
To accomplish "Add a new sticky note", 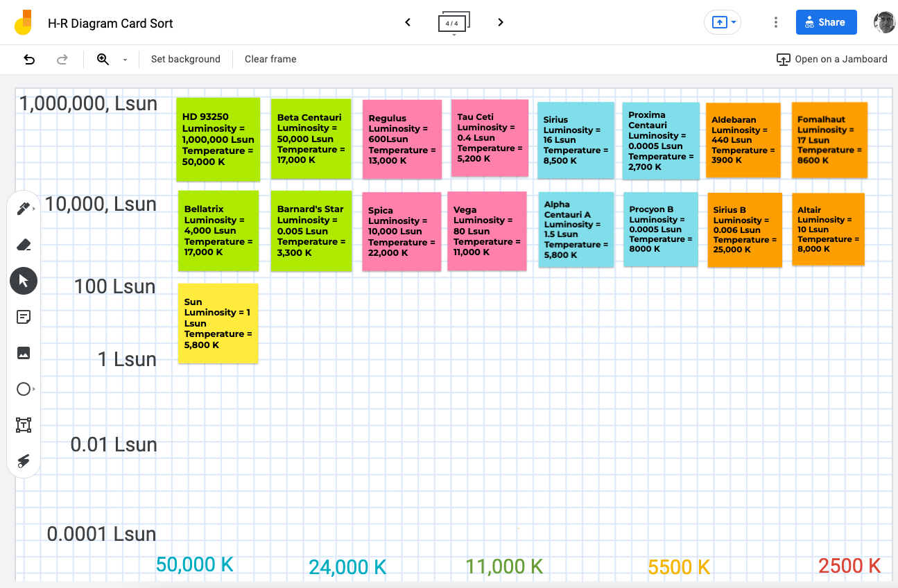I will pyautogui.click(x=24, y=317).
